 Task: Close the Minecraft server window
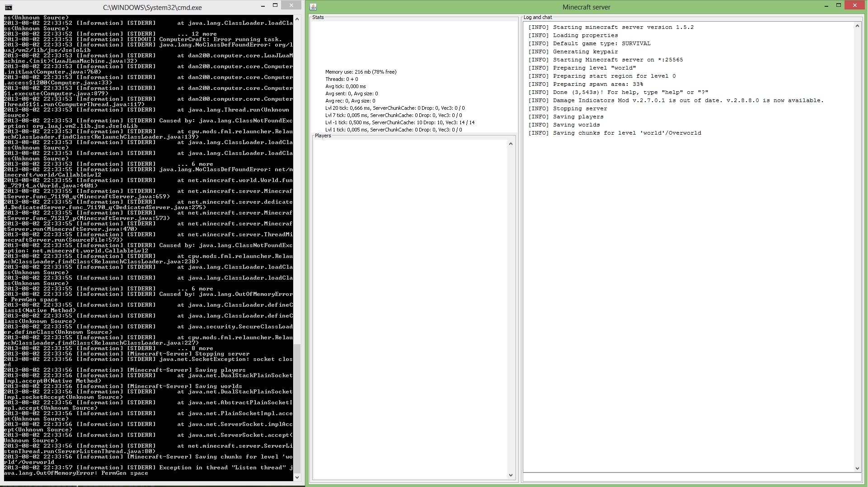(855, 5)
